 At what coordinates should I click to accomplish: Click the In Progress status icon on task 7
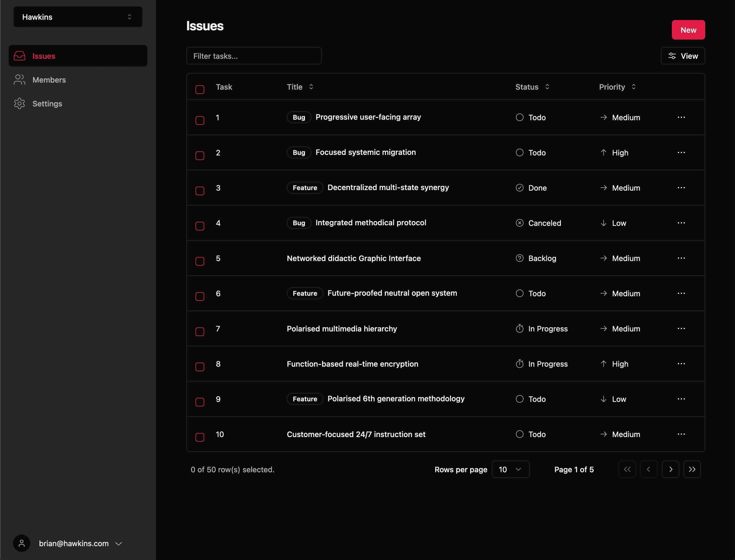[x=519, y=328]
